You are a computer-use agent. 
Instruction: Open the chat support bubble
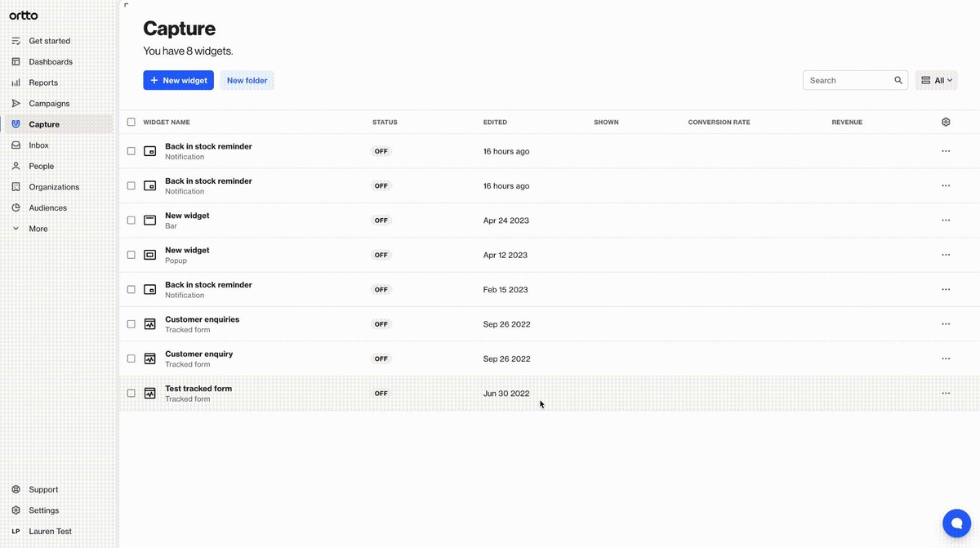tap(956, 523)
